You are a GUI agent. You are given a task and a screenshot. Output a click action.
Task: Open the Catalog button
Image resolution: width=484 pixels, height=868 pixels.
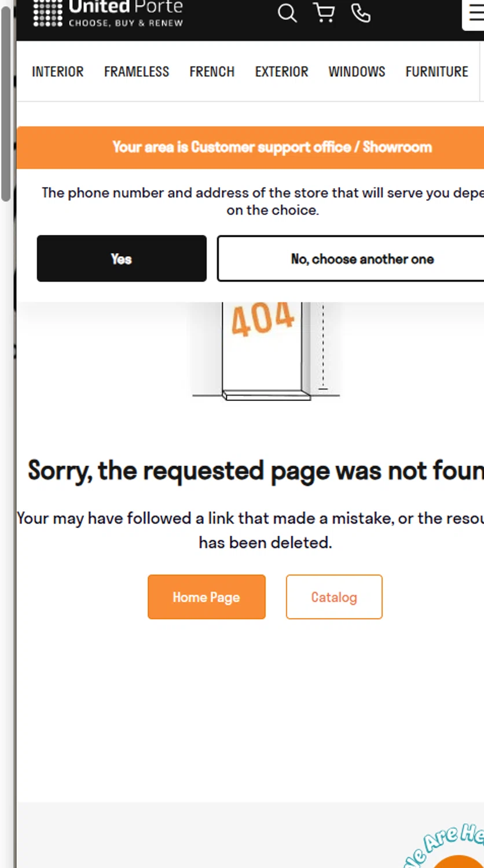334,597
